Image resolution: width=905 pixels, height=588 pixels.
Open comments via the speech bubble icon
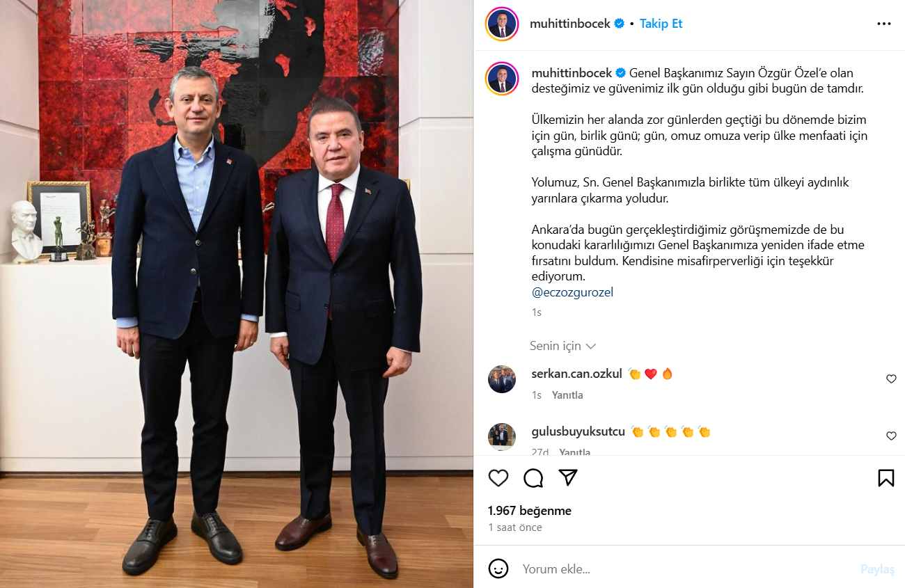click(x=533, y=478)
